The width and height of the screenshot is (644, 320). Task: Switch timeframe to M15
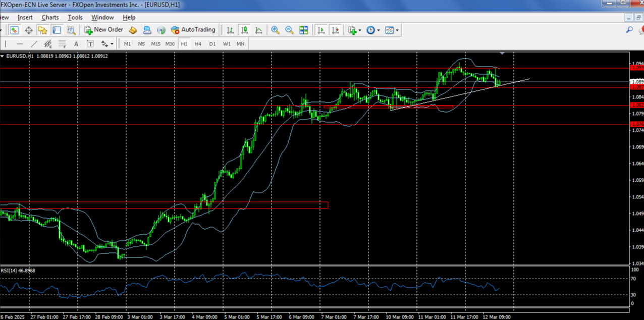(155, 44)
